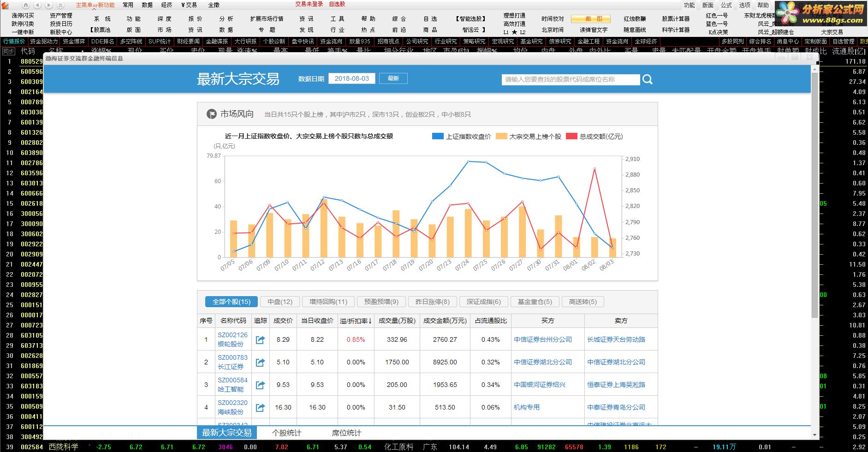Select the 财经要闻 black-bar tab

coord(188,42)
